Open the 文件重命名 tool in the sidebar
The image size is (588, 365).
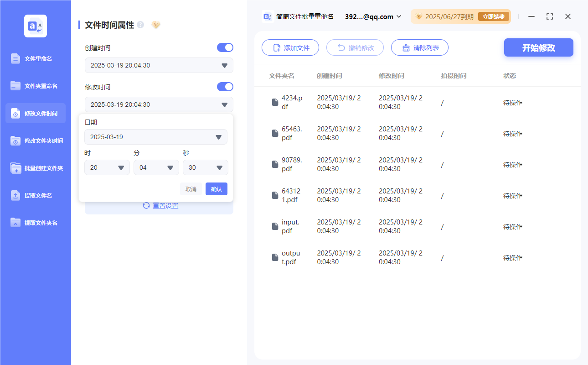[35, 58]
